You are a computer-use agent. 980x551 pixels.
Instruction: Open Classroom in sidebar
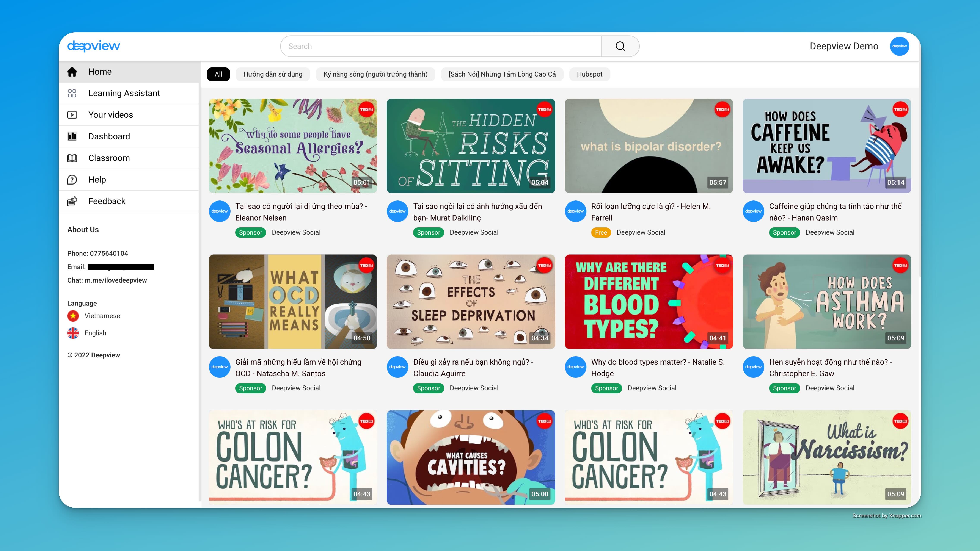[129, 158]
